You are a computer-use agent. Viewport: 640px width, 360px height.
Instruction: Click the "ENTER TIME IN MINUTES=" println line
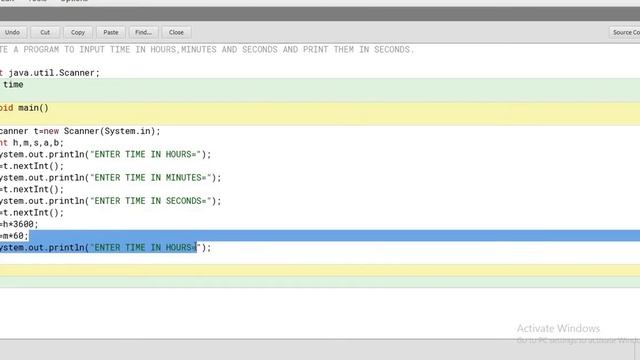tap(111, 178)
